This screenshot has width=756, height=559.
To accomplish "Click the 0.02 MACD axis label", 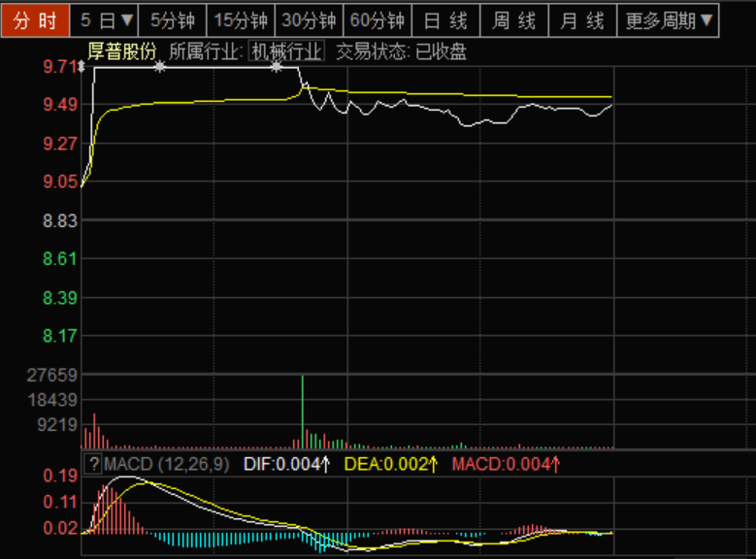I will coord(60,528).
